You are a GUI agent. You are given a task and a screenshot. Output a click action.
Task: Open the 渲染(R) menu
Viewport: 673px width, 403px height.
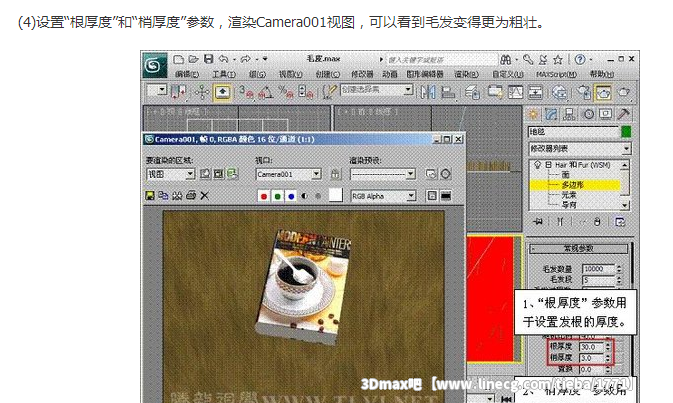pos(467,74)
